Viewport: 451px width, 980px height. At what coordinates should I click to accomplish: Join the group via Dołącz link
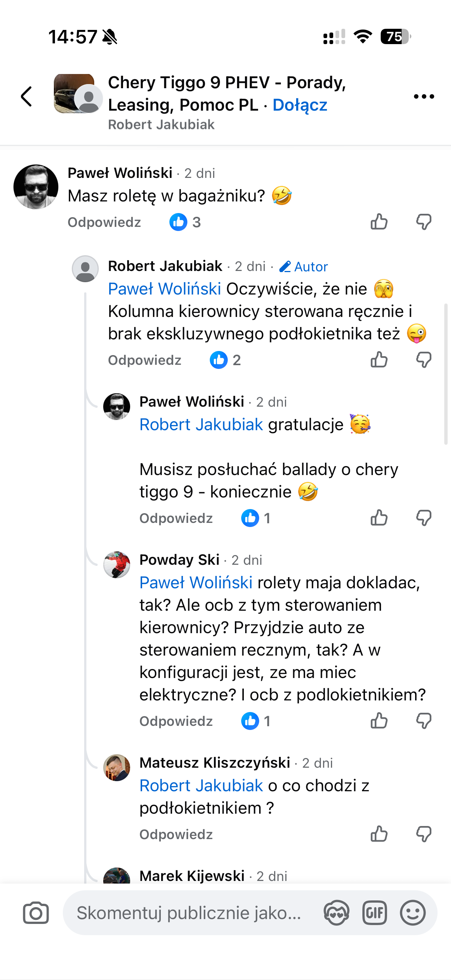(300, 105)
